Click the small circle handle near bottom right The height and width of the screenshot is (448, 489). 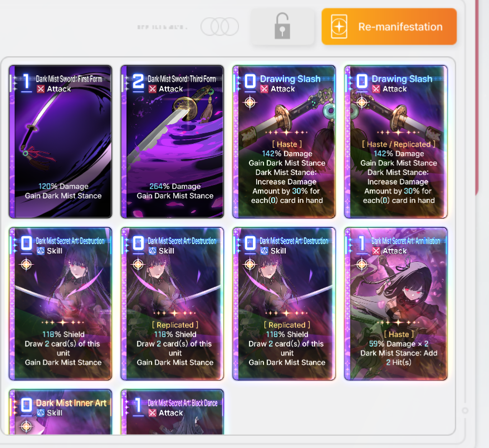coord(465,411)
